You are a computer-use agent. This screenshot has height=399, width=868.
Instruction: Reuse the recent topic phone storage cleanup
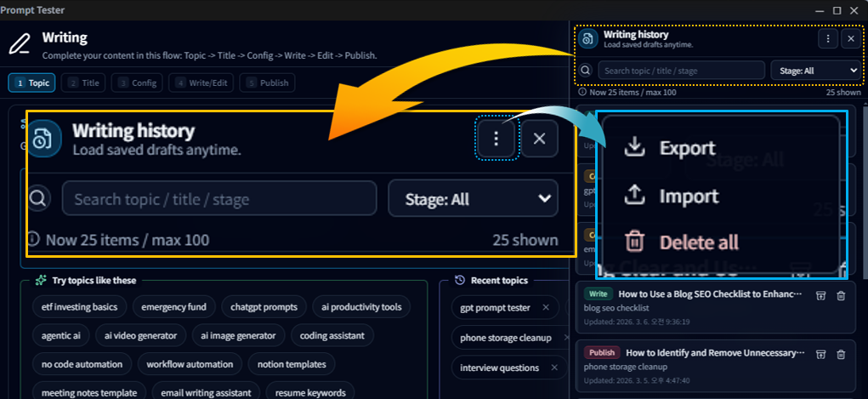[x=505, y=338]
